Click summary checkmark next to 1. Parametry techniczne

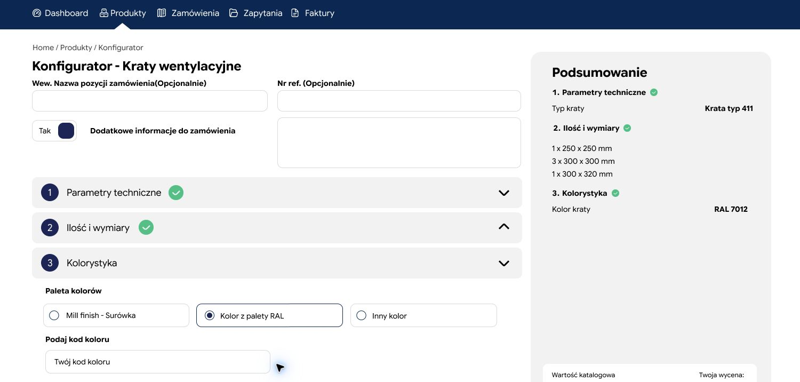coord(654,92)
